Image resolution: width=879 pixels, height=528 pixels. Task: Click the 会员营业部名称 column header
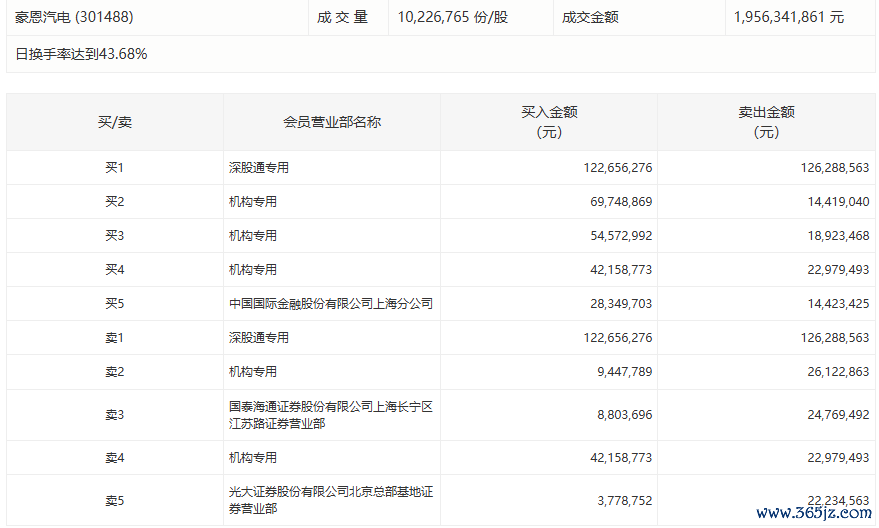coord(331,122)
